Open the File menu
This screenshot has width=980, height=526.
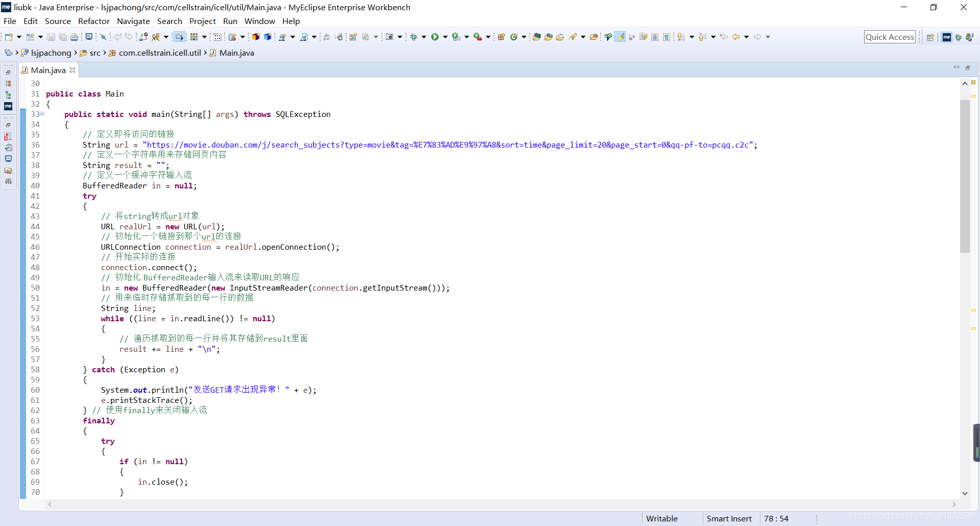point(10,21)
